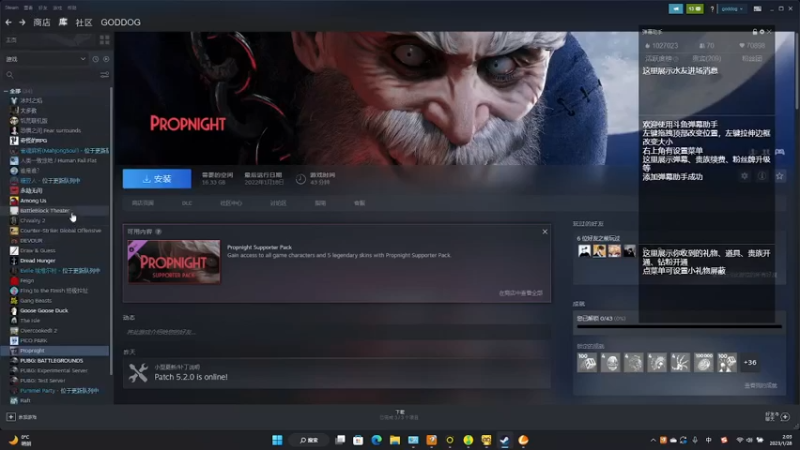Open the games category dropdown
The image size is (800, 450).
(45, 59)
